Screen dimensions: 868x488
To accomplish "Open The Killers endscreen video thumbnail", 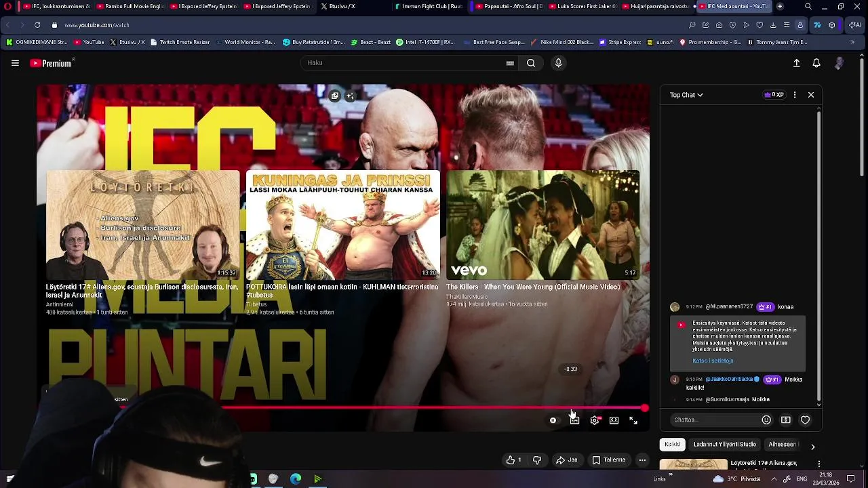I will [542, 225].
